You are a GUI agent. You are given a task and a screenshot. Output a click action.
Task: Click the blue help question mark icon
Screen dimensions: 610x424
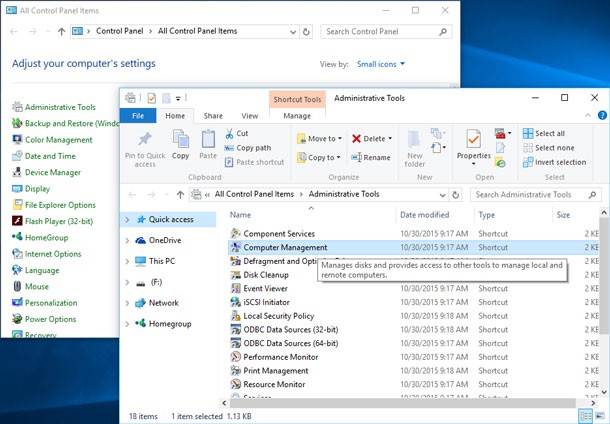pos(602,115)
